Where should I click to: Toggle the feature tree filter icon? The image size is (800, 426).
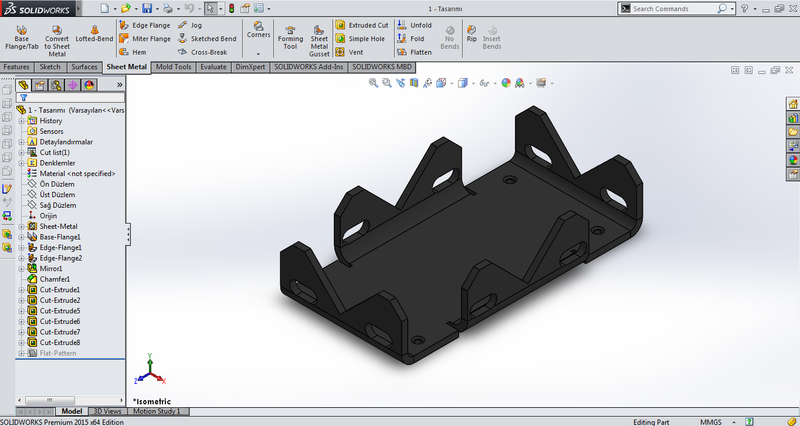click(23, 98)
